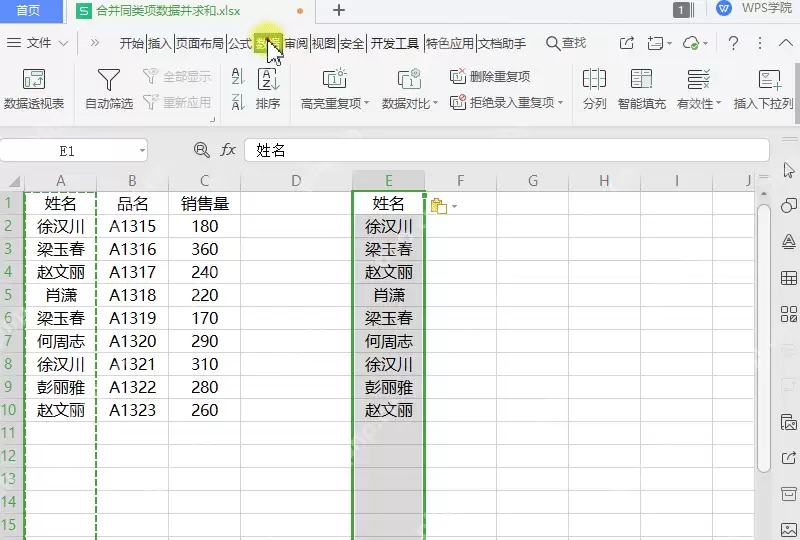Click cell 何周志 in column A
800x540 pixels.
point(60,341)
